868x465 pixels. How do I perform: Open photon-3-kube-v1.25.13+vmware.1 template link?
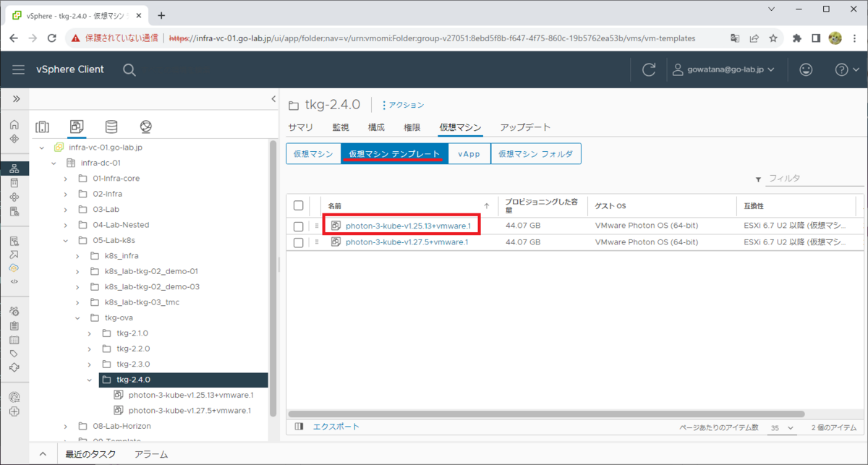pos(408,226)
